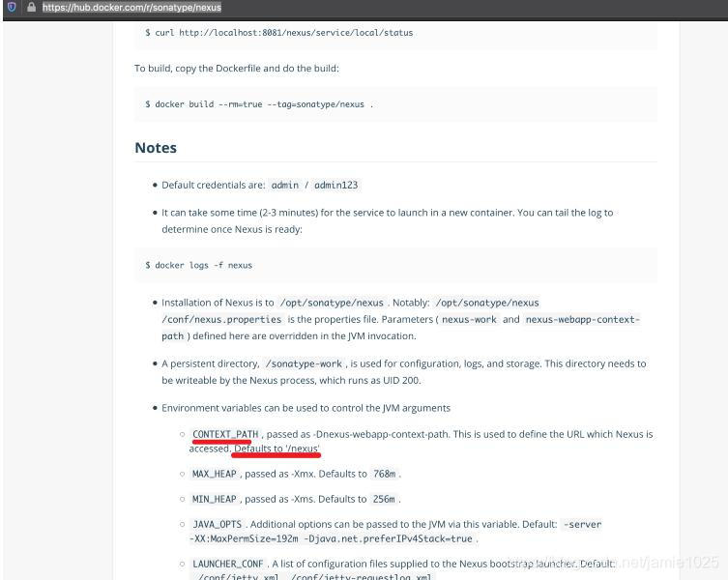Click the CONTEXT_PATH variable name

coord(225,434)
